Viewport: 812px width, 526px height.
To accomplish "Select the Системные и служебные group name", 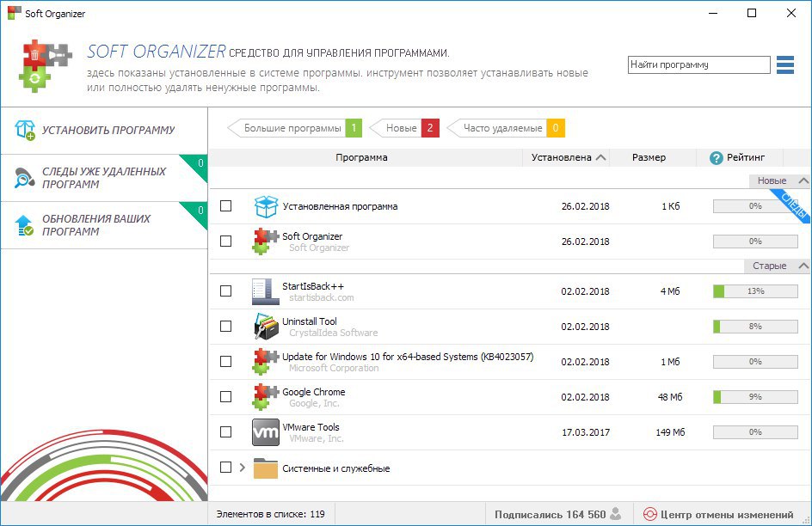I will (336, 468).
